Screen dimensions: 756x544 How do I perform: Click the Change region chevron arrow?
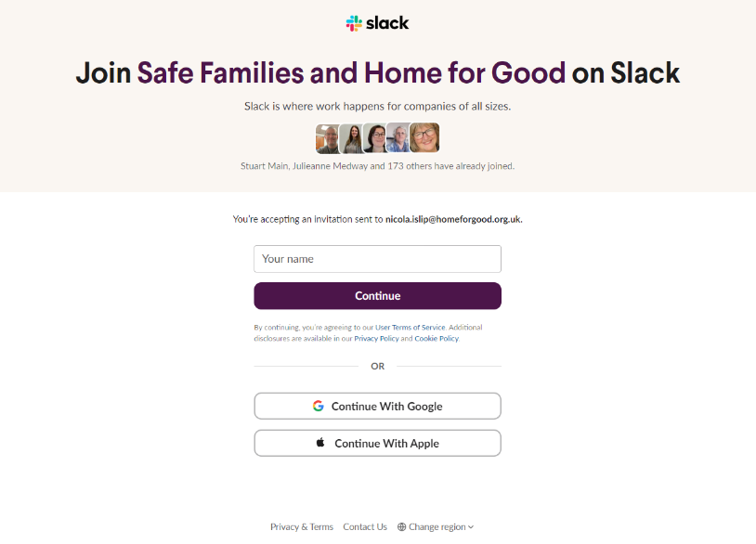click(471, 527)
